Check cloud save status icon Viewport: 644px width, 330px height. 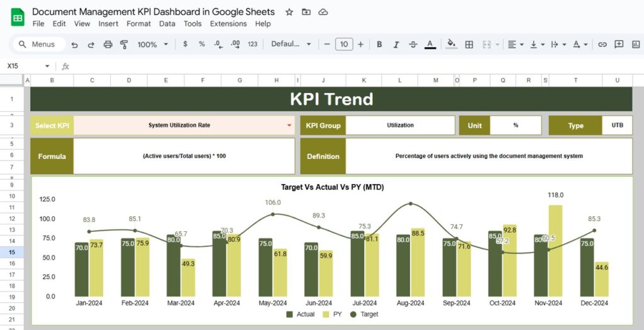click(323, 12)
